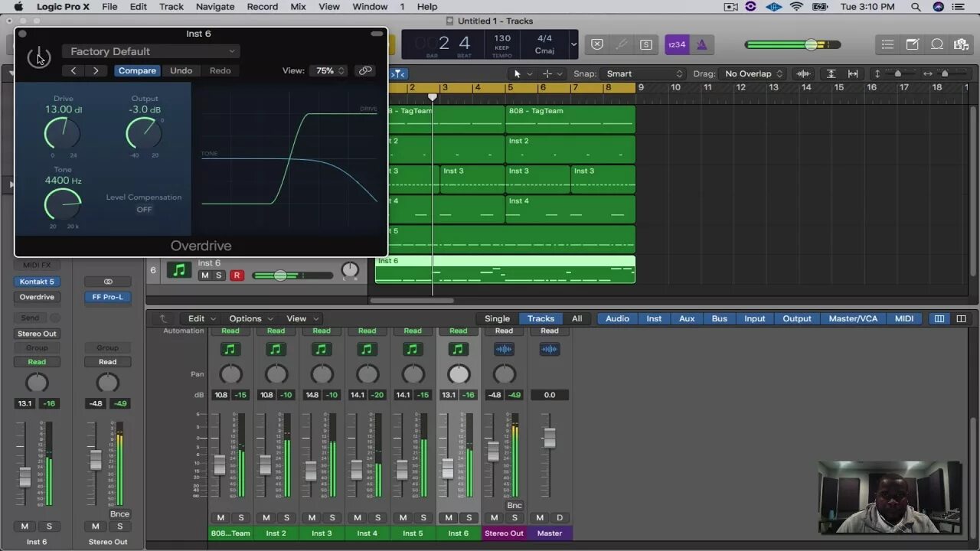Open the List Editors icon
This screenshot has width=980, height=551.
click(887, 44)
